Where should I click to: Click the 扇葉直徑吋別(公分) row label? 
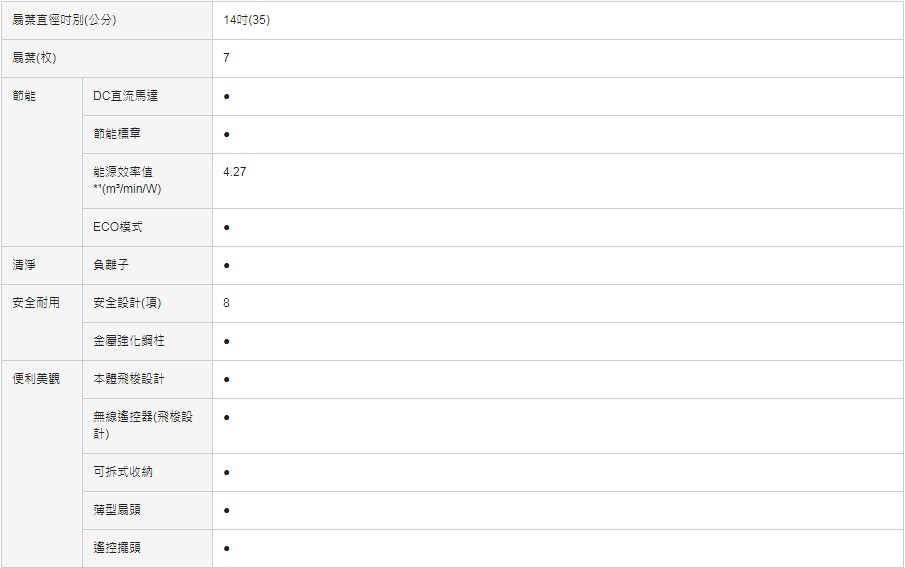pyautogui.click(x=64, y=20)
